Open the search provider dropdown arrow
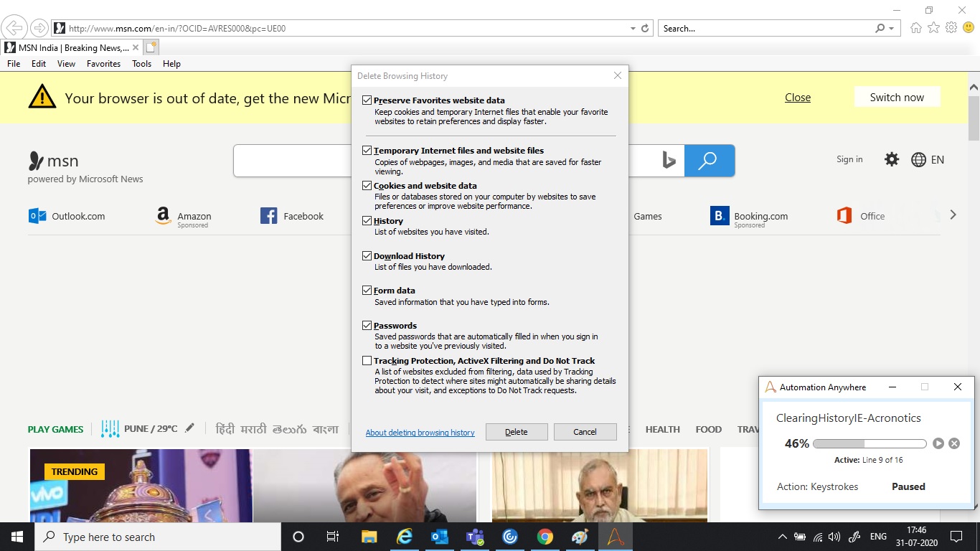This screenshot has width=980, height=551. coord(892,29)
